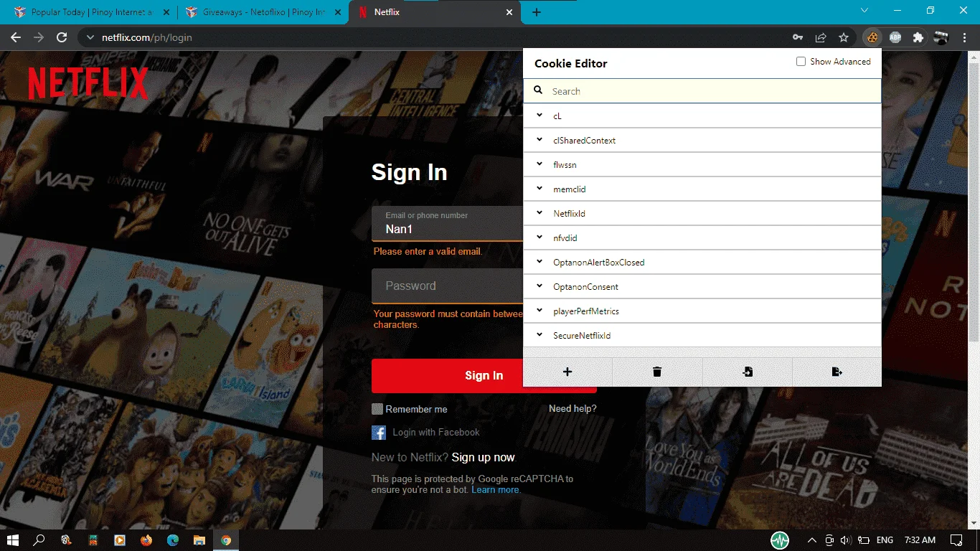Click Sign up now link
Image resolution: width=980 pixels, height=551 pixels.
(x=483, y=458)
